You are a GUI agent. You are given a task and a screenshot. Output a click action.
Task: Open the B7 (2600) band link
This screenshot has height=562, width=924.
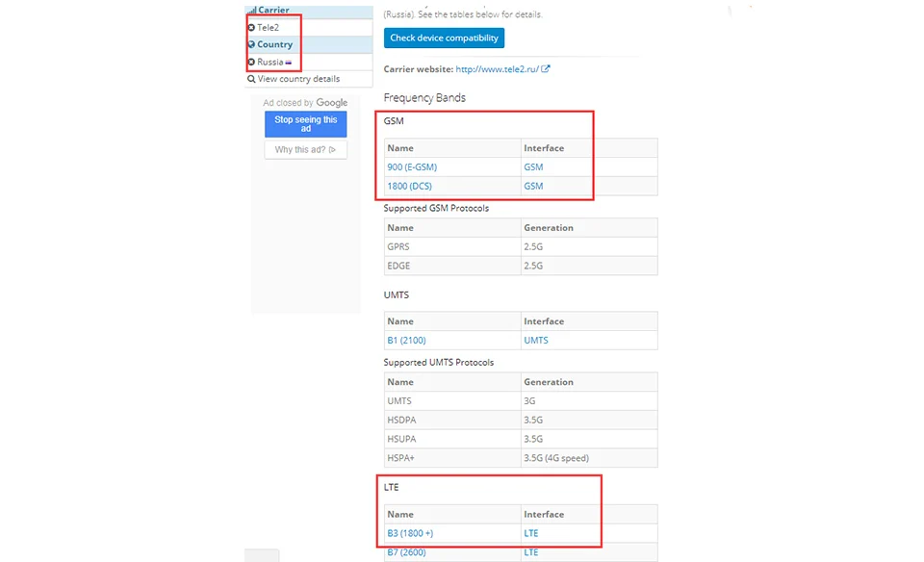tap(406, 552)
